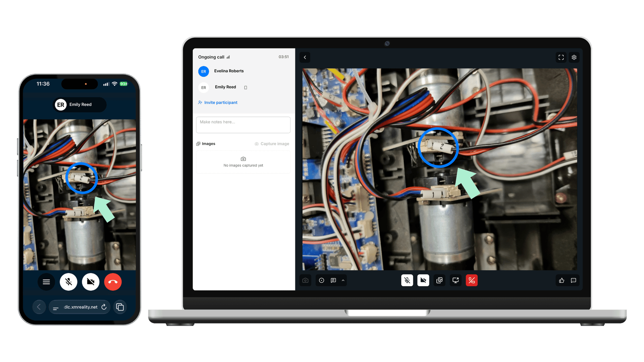This screenshot has width=644, height=362.
Task: Open the comment bubble icon at far right
Action: (x=574, y=280)
